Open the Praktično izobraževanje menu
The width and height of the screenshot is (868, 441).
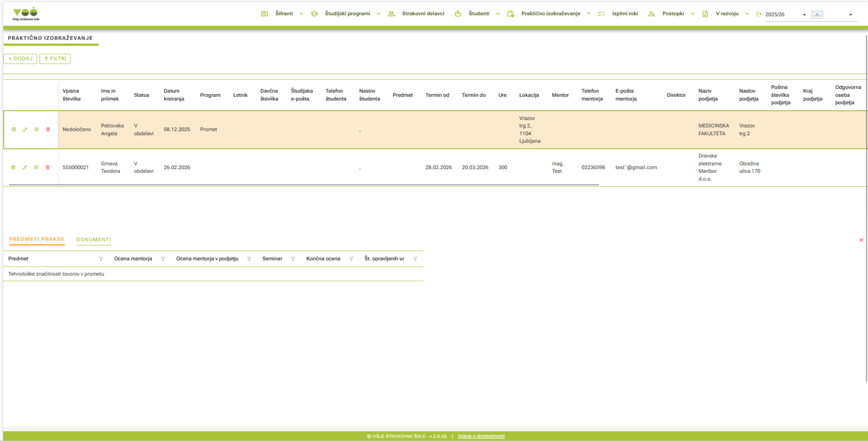551,14
